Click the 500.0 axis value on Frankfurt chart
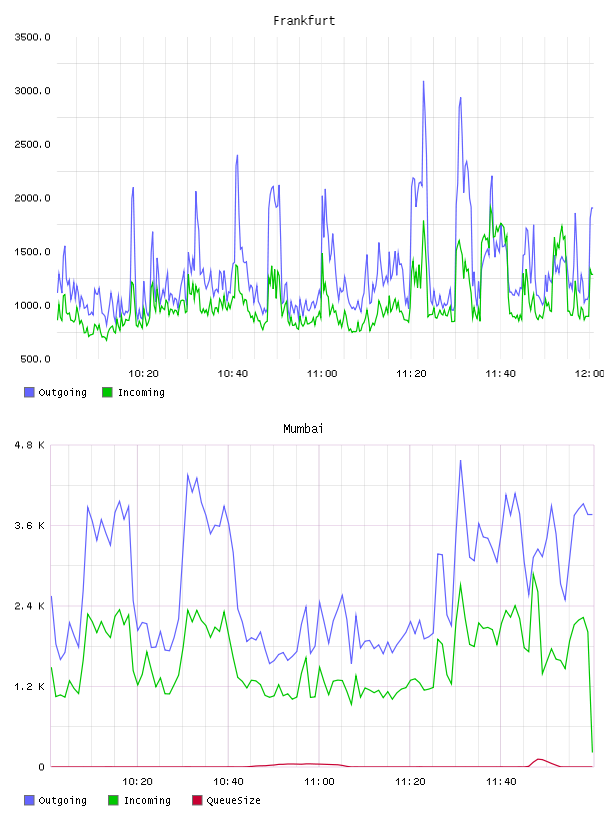Screen dimensions: 608x816 [35, 359]
